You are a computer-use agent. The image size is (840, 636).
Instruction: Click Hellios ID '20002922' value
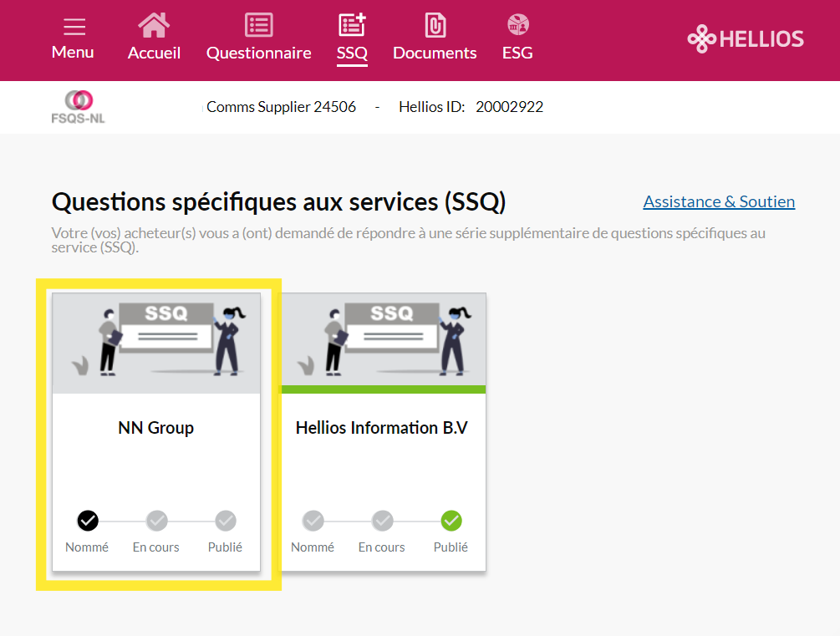[510, 107]
